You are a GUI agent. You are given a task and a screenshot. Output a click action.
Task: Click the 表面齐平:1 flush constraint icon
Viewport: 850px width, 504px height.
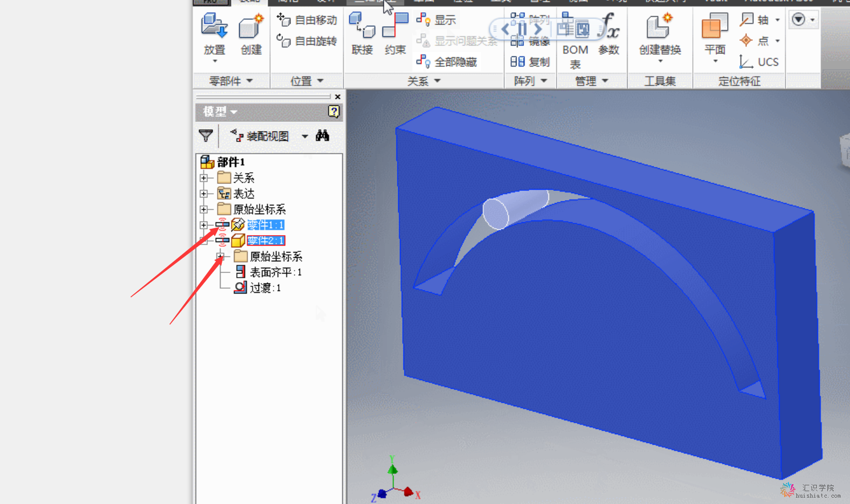(x=240, y=272)
